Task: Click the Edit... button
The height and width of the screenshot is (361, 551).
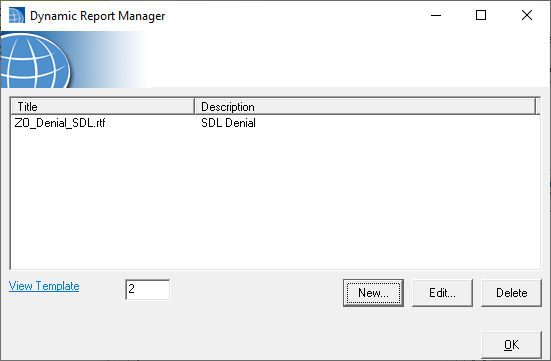Action: coord(442,293)
